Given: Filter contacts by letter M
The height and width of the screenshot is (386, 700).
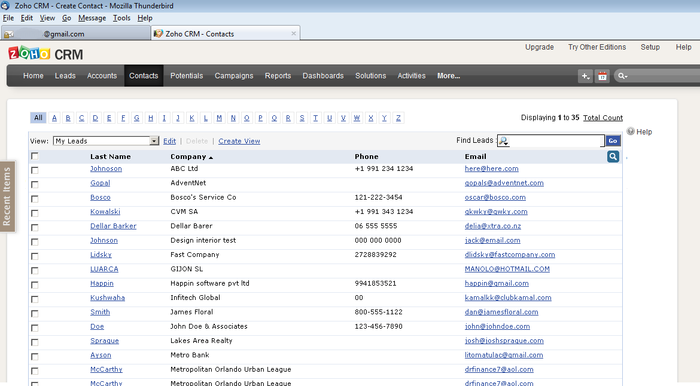Looking at the screenshot, I should pyautogui.click(x=219, y=118).
